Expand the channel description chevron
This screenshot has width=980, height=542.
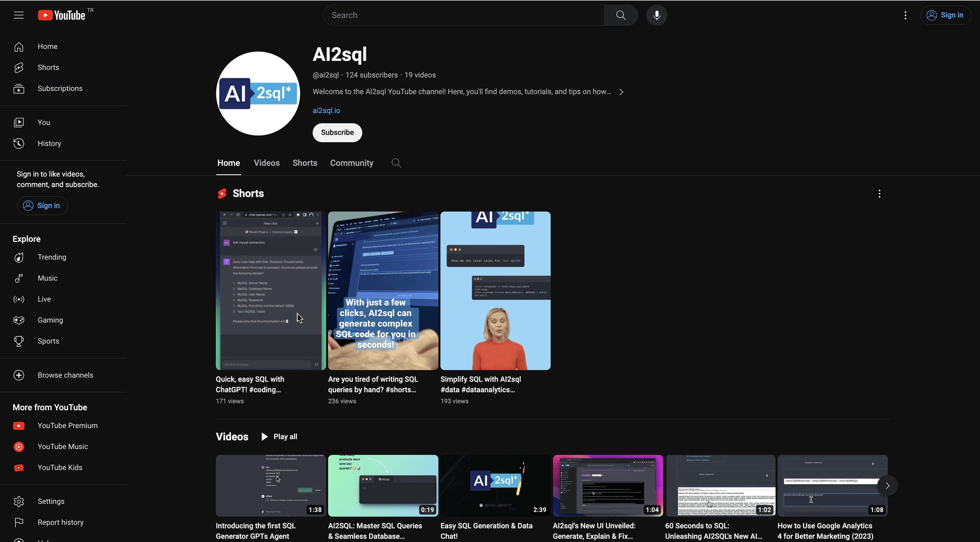[621, 92]
